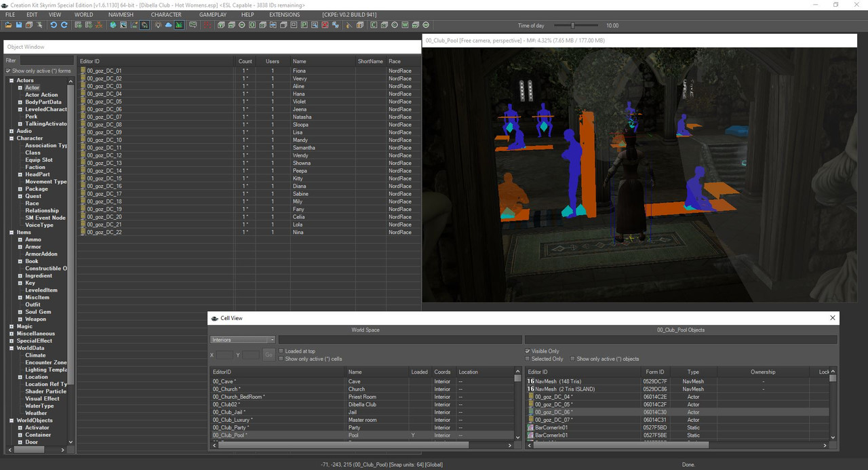Click the object window Filter text field

pos(46,60)
